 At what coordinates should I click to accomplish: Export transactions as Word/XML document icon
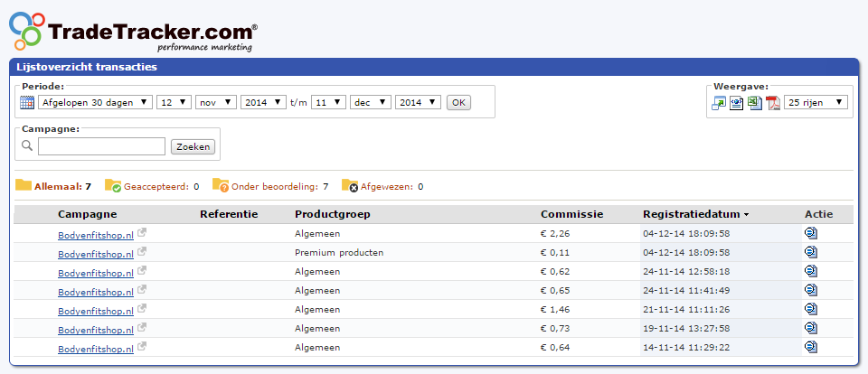pos(736,103)
